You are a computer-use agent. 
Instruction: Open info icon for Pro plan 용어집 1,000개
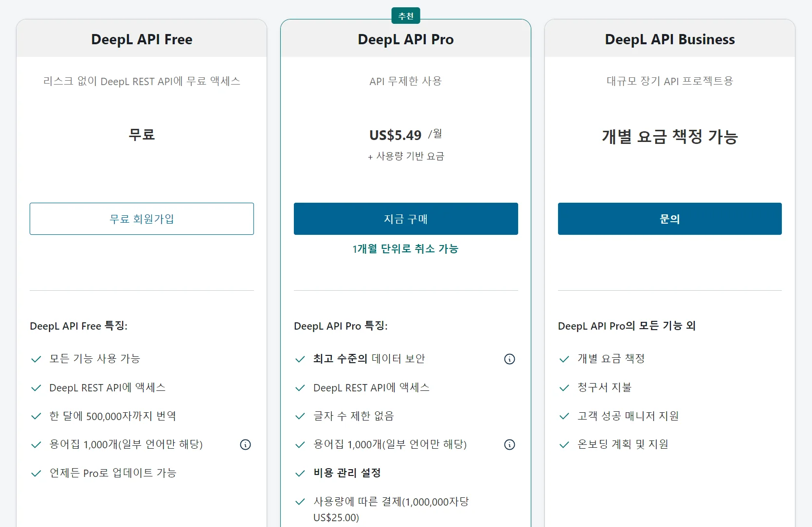pyautogui.click(x=509, y=444)
